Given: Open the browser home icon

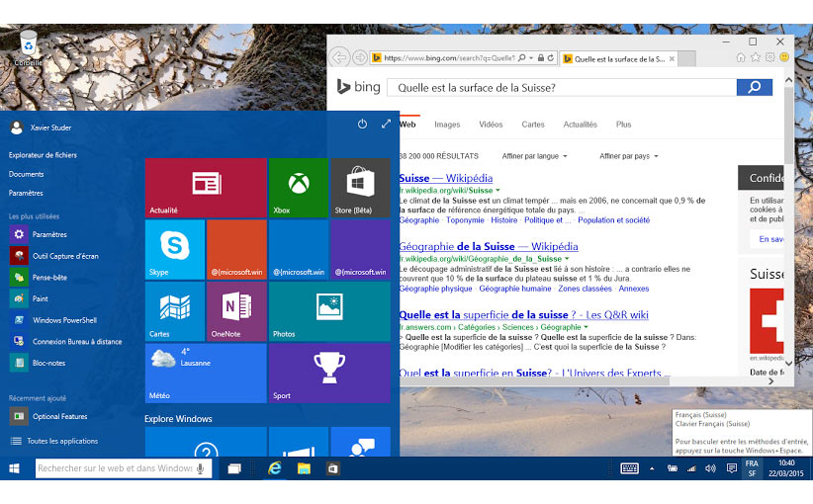Looking at the screenshot, I should pos(741,57).
